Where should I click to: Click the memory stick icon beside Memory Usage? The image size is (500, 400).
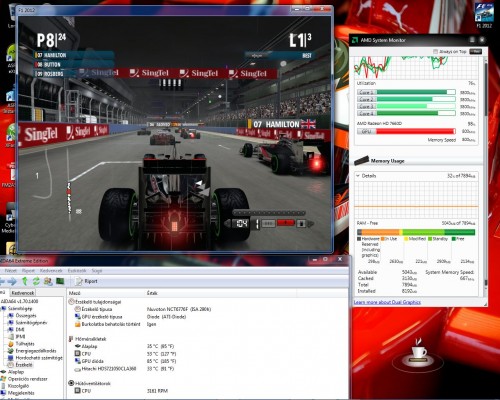[x=361, y=160]
